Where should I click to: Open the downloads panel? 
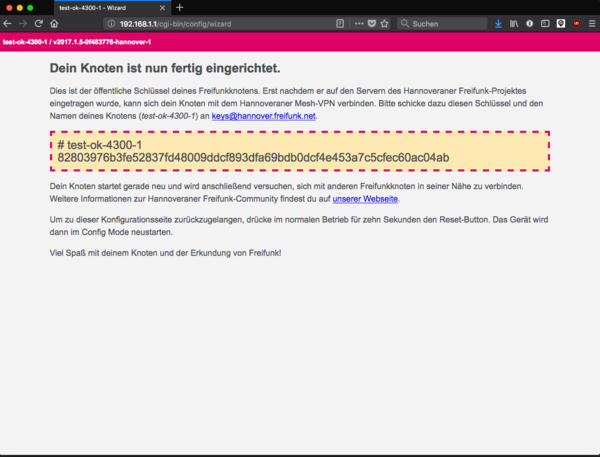click(x=498, y=23)
